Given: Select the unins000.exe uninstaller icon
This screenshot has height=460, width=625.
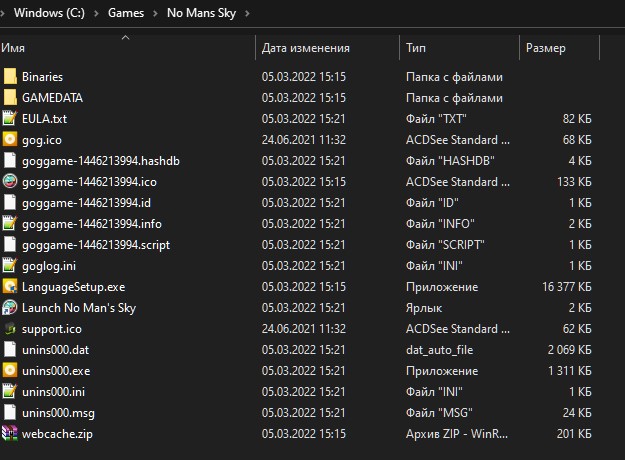Looking at the screenshot, I should 10,370.
